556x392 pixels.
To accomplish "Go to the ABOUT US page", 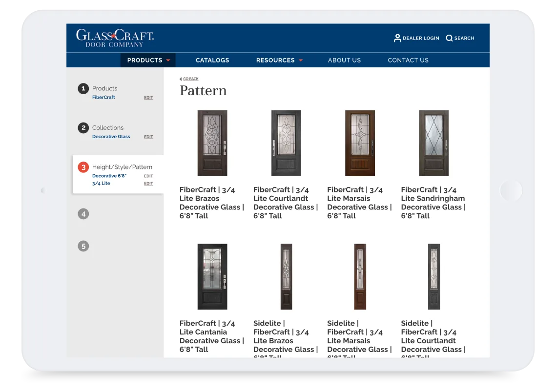I will (x=344, y=61).
